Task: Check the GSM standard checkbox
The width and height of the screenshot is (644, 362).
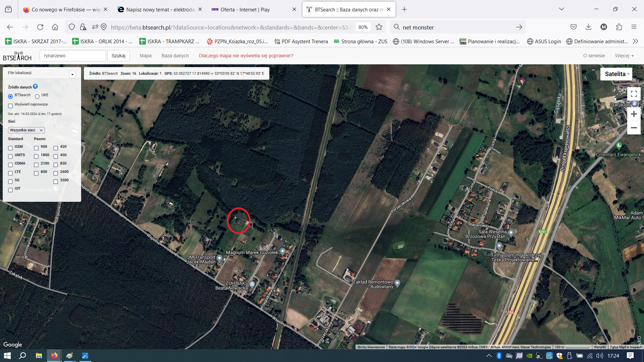Action: coord(10,148)
